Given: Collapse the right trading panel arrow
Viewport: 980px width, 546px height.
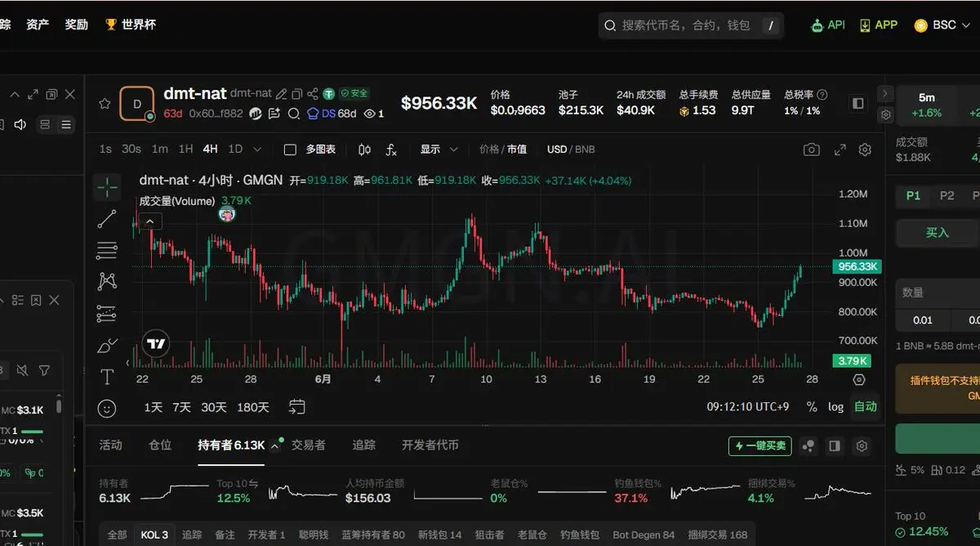Looking at the screenshot, I should (x=886, y=94).
